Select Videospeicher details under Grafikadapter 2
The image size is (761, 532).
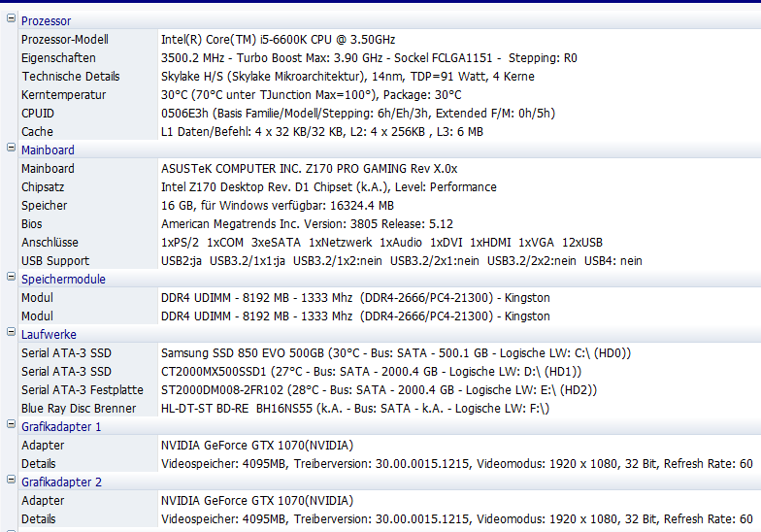[x=456, y=518]
